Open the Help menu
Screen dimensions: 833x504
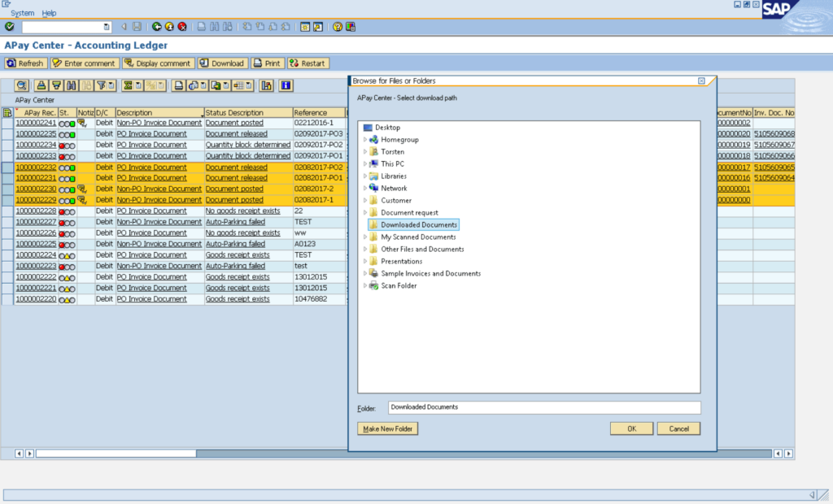[x=49, y=13]
